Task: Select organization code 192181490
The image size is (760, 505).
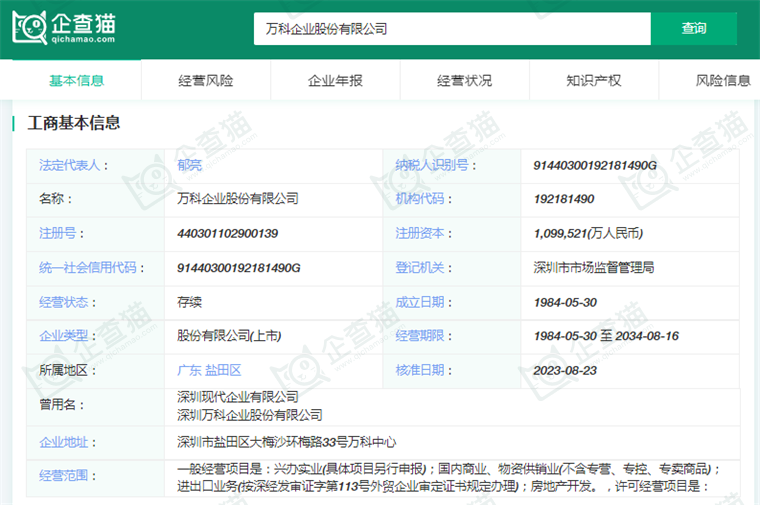Action: (x=564, y=199)
